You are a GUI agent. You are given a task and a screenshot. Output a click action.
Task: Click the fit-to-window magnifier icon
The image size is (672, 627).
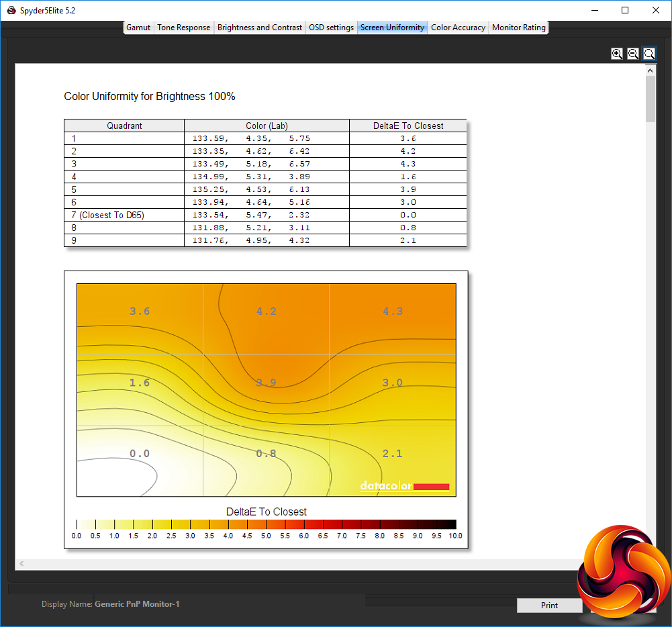[649, 54]
